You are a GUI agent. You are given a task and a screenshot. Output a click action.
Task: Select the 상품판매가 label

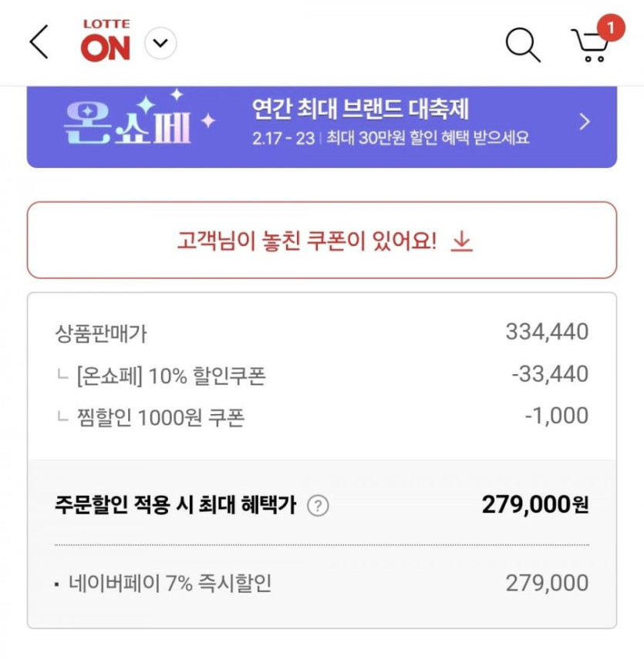(101, 333)
